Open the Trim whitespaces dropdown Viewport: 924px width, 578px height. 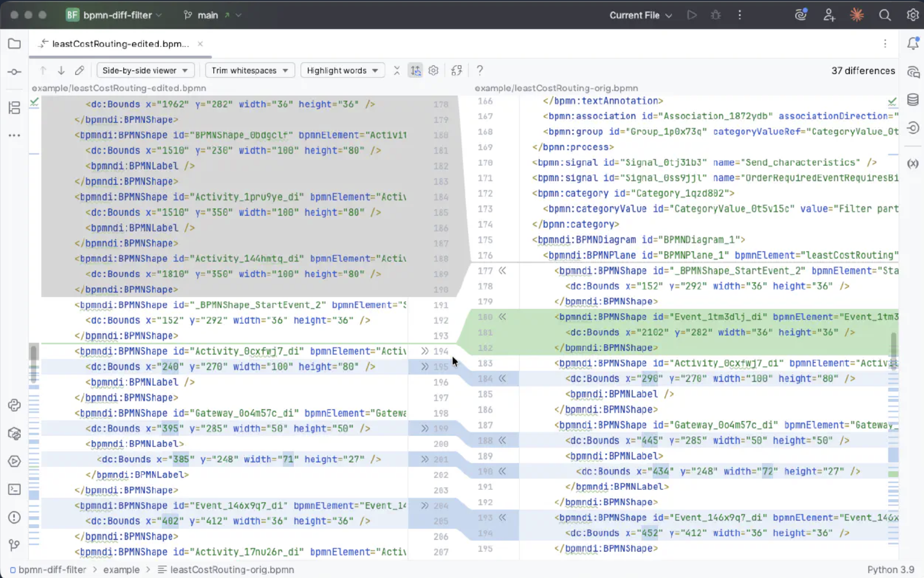tap(249, 70)
